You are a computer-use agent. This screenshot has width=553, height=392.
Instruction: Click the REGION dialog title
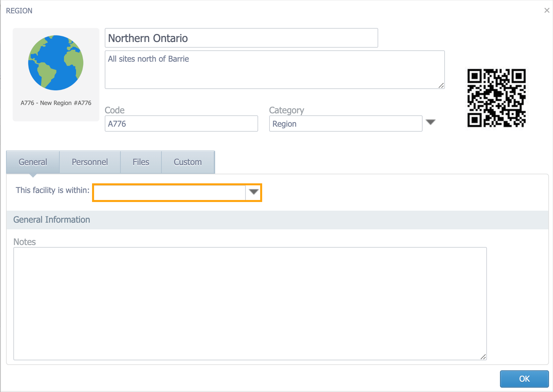(x=19, y=11)
